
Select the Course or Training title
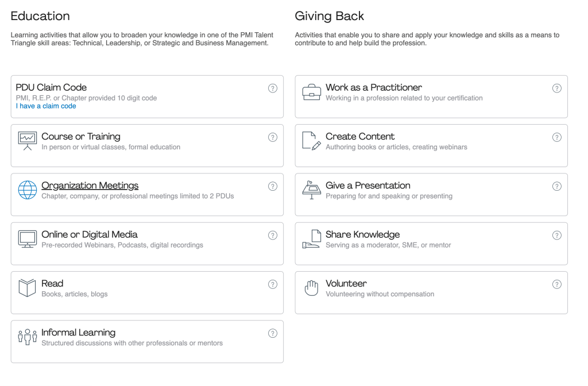click(x=81, y=137)
